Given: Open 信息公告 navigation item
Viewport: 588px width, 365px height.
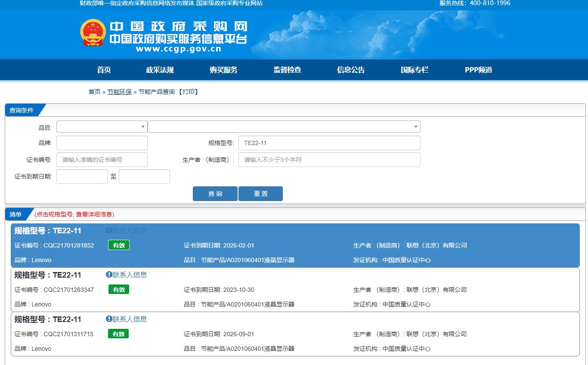Looking at the screenshot, I should click(351, 70).
